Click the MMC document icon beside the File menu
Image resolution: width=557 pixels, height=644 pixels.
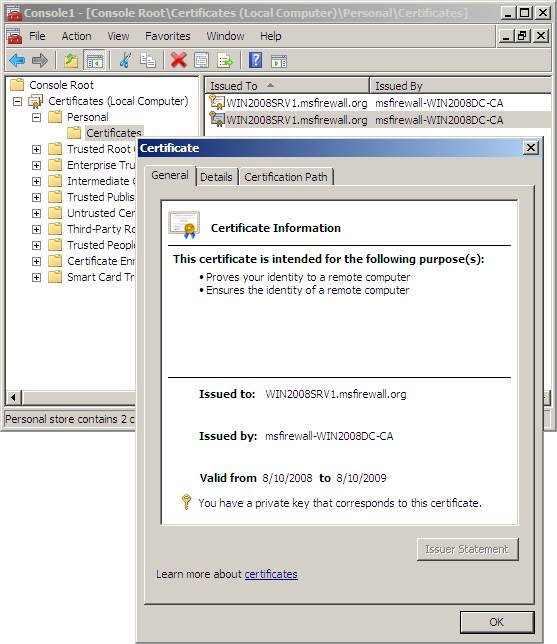pos(14,36)
